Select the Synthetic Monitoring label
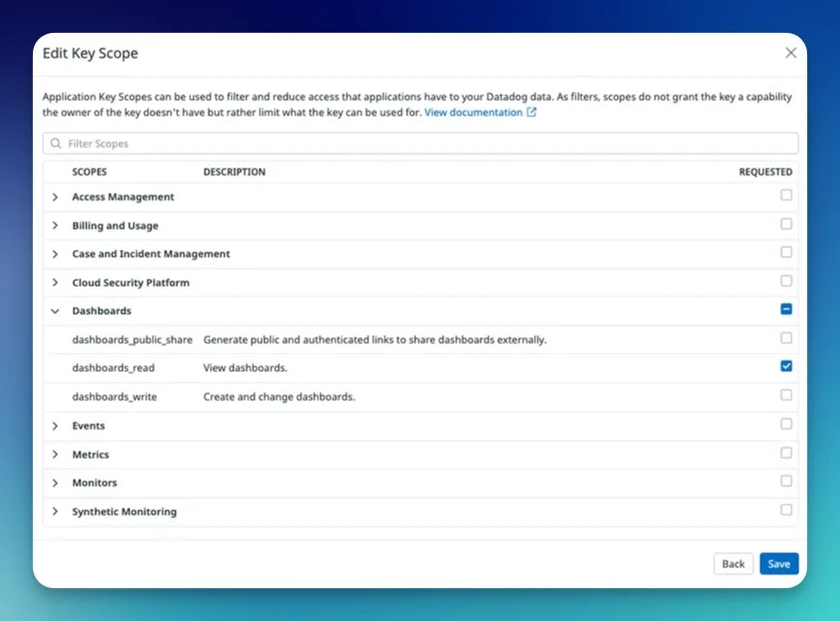 [x=124, y=512]
